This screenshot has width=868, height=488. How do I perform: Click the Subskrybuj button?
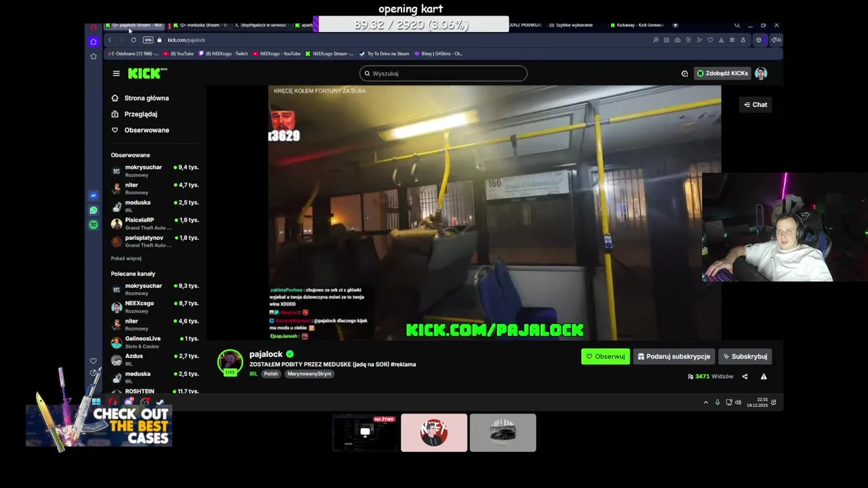(x=745, y=357)
